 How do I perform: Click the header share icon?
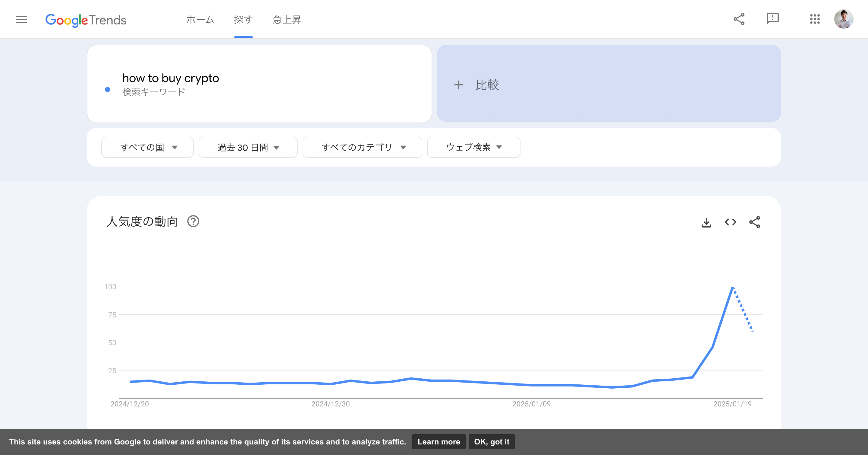click(x=739, y=19)
